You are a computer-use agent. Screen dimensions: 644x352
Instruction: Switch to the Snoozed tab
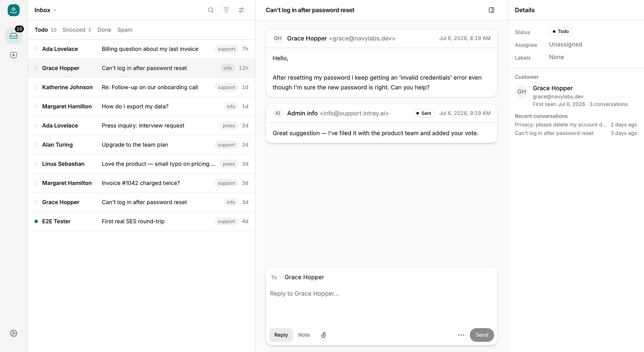coord(77,30)
